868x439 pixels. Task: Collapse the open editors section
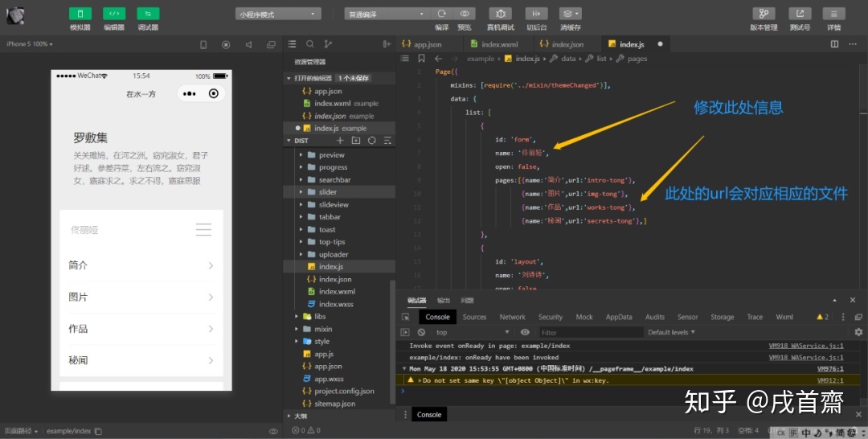pyautogui.click(x=289, y=79)
